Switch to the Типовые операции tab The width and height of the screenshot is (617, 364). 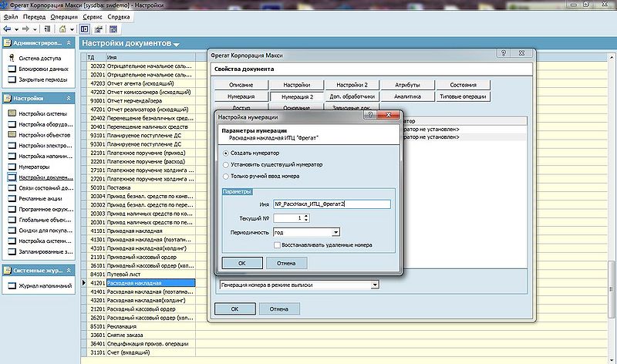pyautogui.click(x=464, y=96)
